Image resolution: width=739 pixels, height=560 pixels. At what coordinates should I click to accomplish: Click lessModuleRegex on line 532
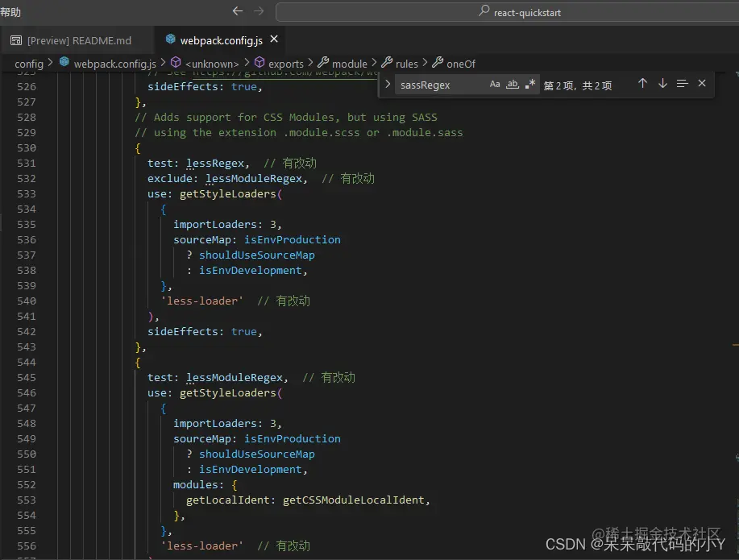254,179
